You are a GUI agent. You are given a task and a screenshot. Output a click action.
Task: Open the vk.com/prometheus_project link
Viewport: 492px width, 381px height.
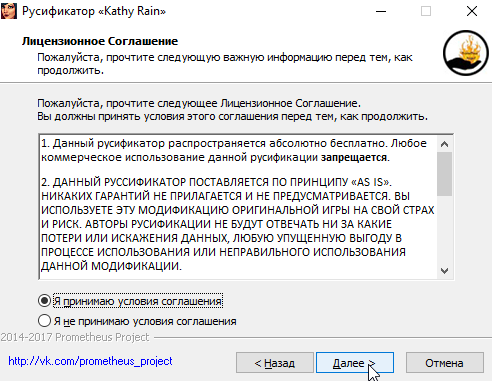[90, 361]
